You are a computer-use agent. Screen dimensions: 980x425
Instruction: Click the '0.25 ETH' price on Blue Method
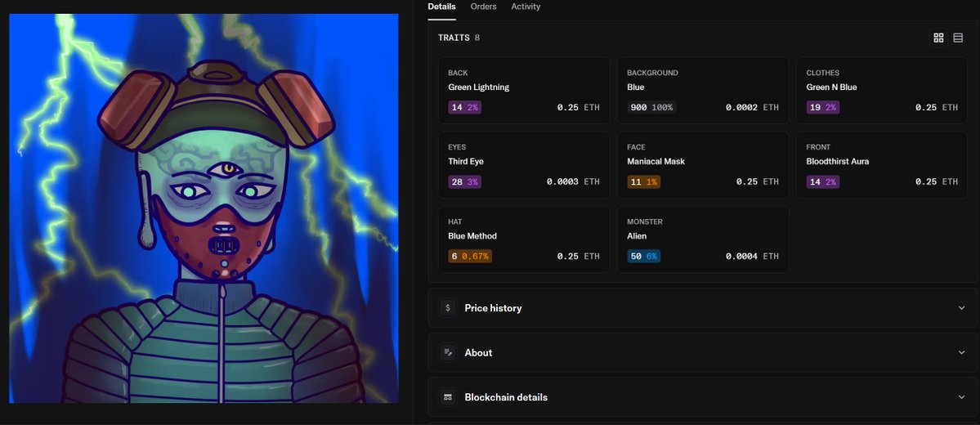click(x=578, y=257)
